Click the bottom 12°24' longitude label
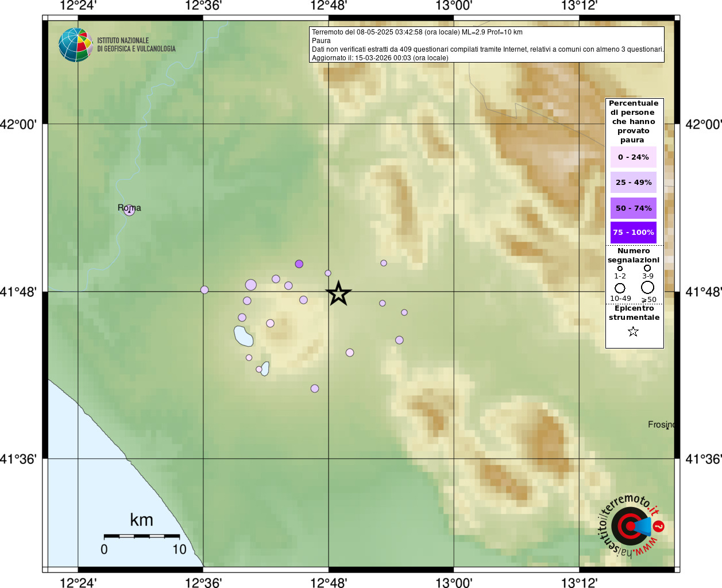722x588 pixels. [x=78, y=583]
